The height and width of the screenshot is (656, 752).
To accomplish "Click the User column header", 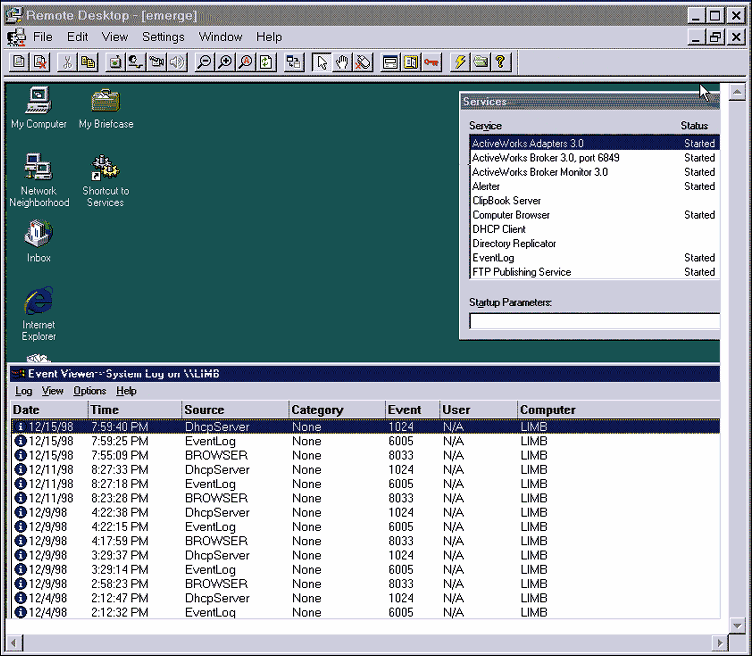I will 479,410.
